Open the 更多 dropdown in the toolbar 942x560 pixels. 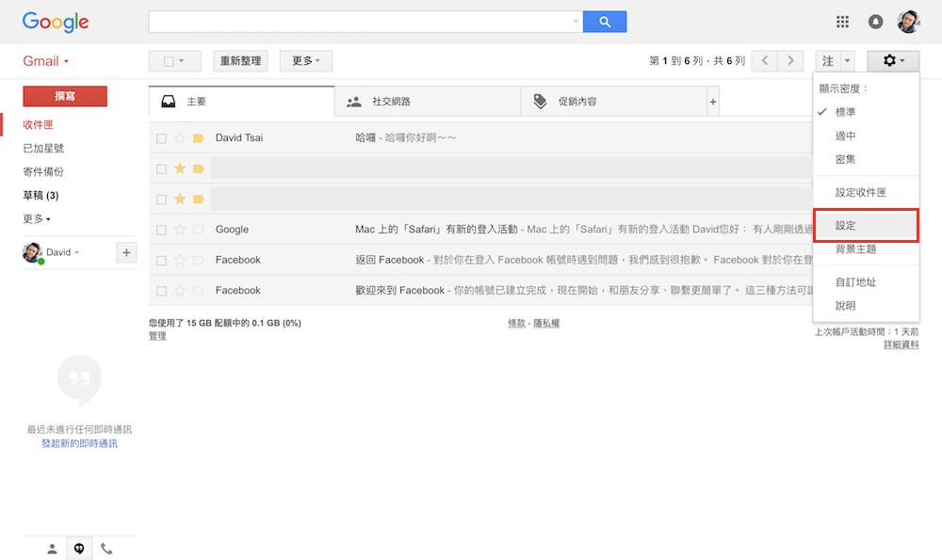(x=303, y=59)
